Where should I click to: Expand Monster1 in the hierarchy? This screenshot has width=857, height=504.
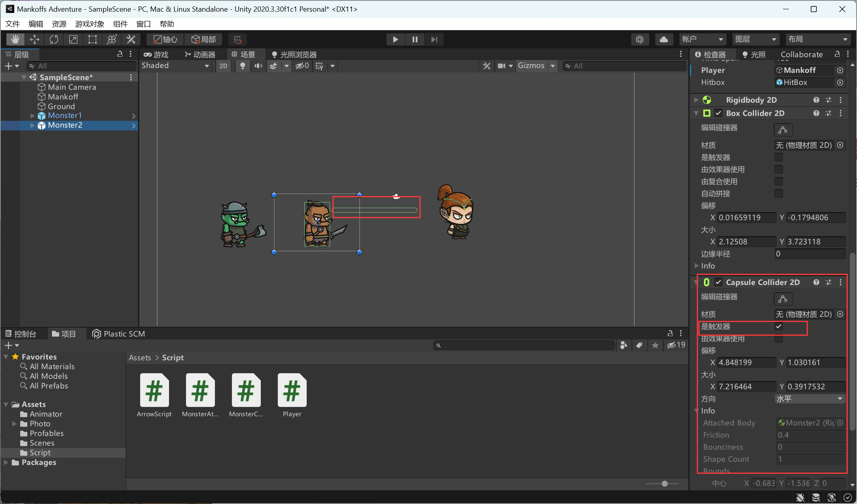pyautogui.click(x=33, y=116)
